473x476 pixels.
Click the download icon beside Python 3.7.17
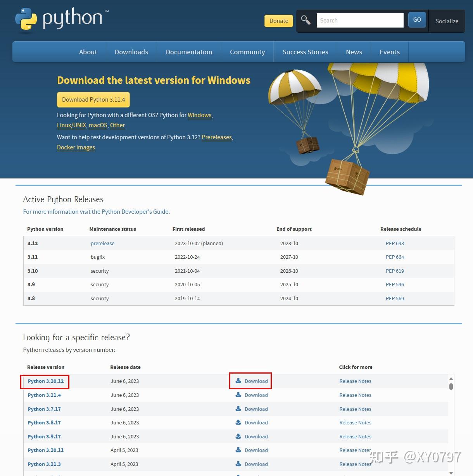(x=238, y=409)
